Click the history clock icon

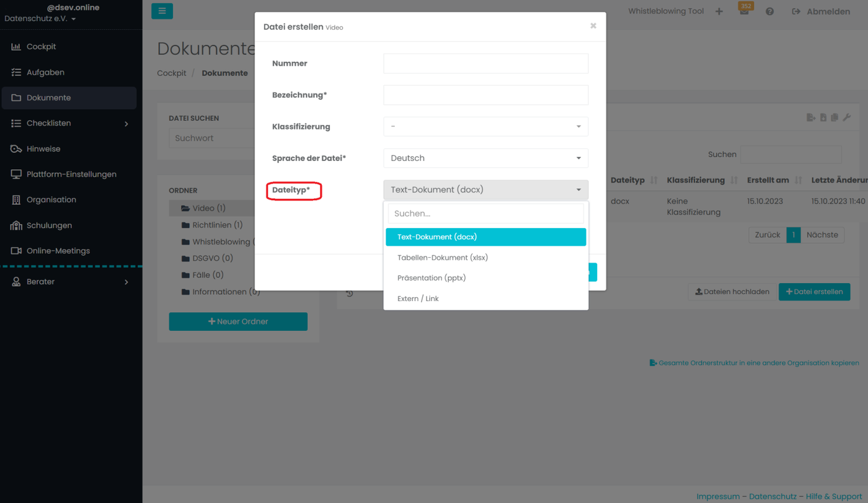point(350,294)
